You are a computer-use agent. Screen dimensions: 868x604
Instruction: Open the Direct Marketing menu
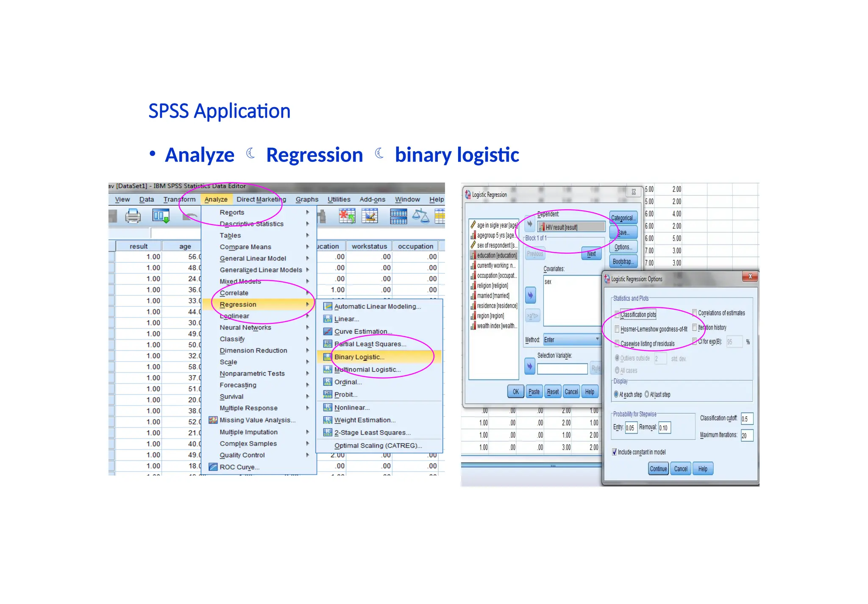tap(261, 199)
